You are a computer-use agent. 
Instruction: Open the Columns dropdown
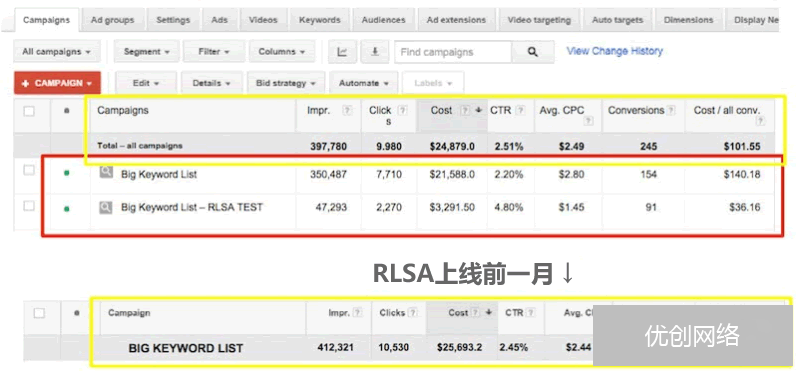point(282,52)
